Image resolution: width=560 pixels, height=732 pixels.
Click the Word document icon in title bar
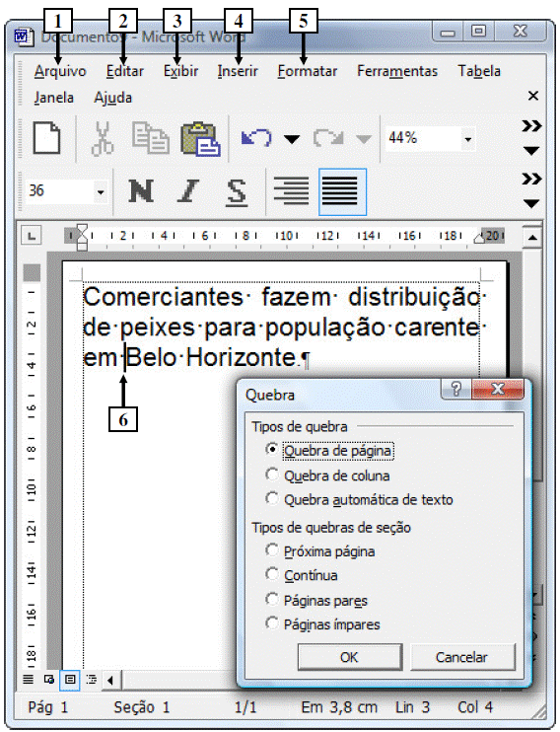24,37
